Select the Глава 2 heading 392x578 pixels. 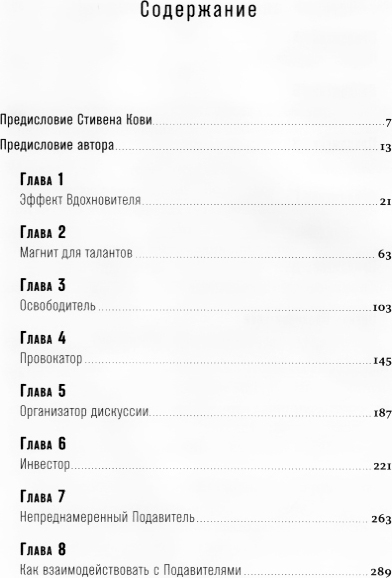tap(43, 232)
